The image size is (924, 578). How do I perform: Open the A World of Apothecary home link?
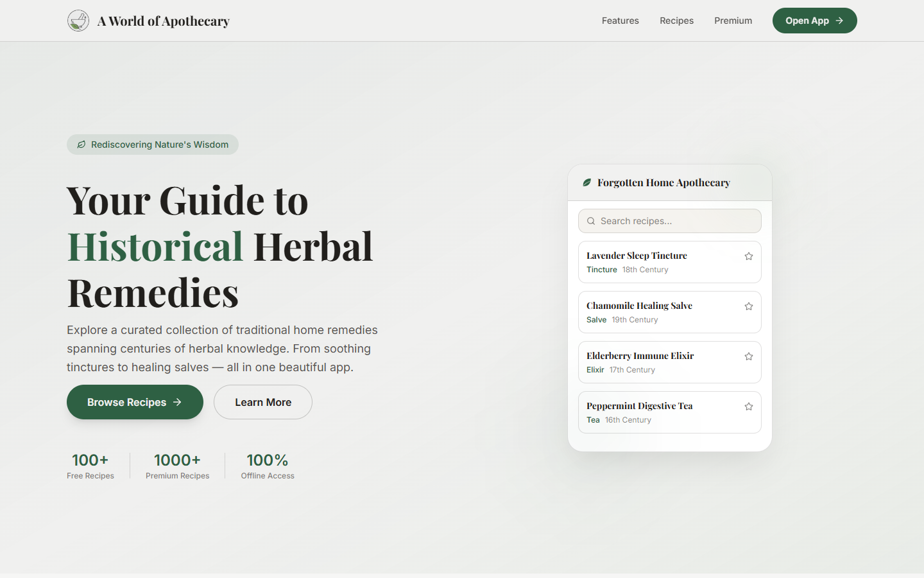point(148,21)
